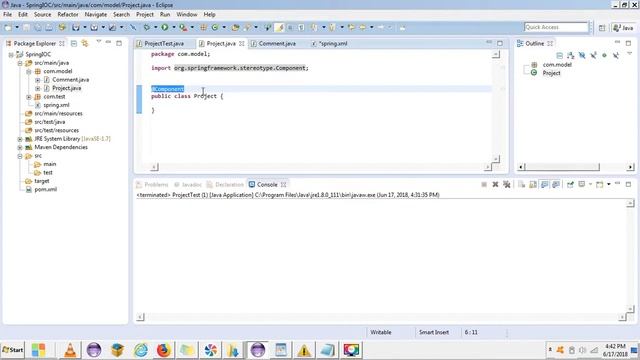Click the Collapse All icon in Package Explorer
The height and width of the screenshot is (360, 640).
click(x=74, y=43)
